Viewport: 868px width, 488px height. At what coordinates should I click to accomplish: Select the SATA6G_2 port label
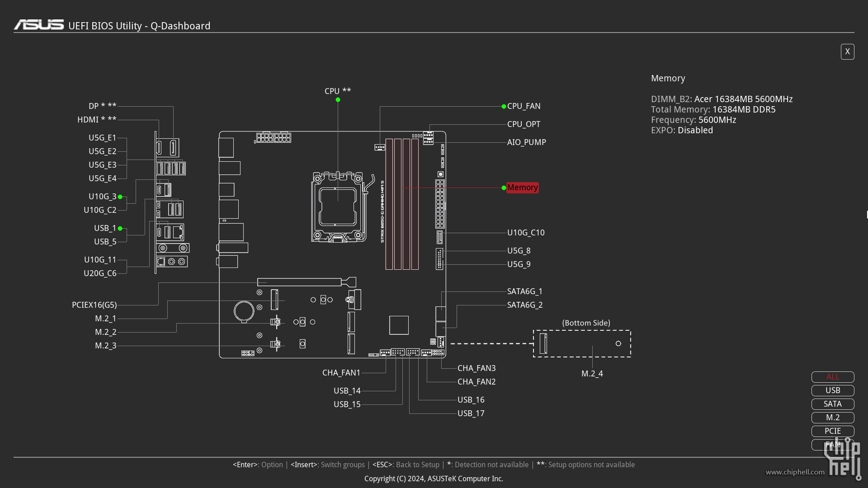point(525,305)
